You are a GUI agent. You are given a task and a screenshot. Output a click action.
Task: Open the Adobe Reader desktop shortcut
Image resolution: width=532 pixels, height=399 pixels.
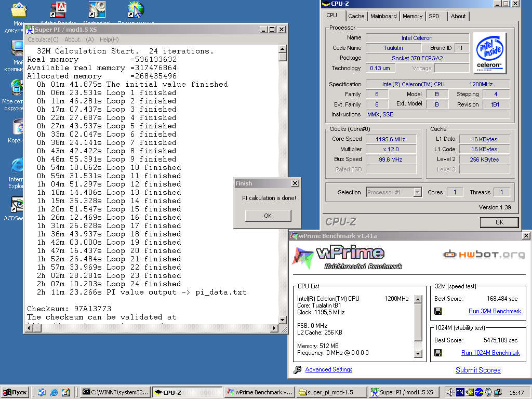(x=58, y=10)
